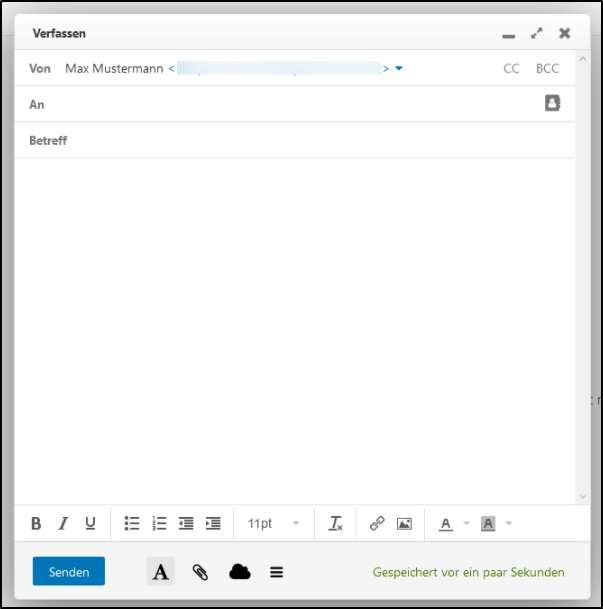
Task: Apply the text background highlight color
Action: [x=488, y=524]
